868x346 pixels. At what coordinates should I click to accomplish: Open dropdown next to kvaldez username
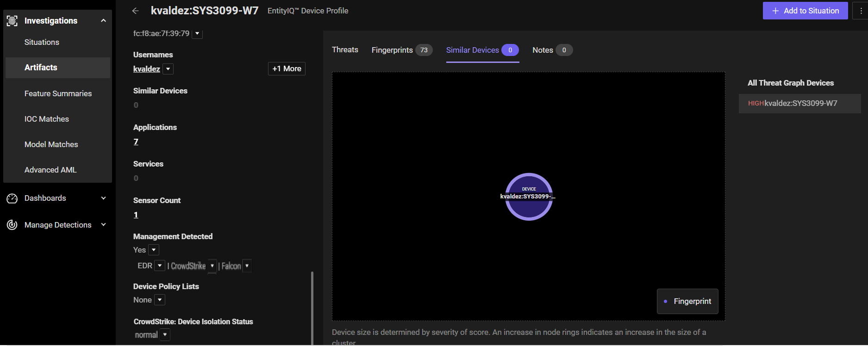click(x=168, y=69)
